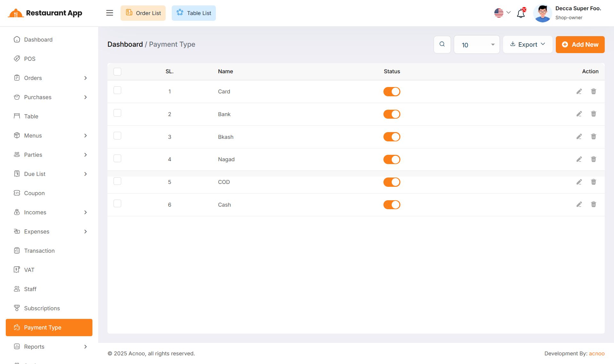Image resolution: width=614 pixels, height=364 pixels.
Task: Check the select-all header checkbox
Action: point(117,71)
